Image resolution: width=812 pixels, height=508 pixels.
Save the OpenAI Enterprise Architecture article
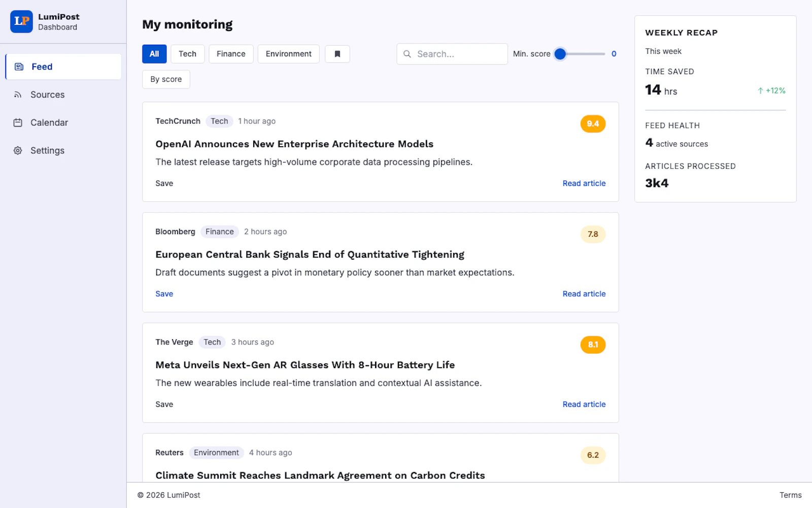[164, 183]
